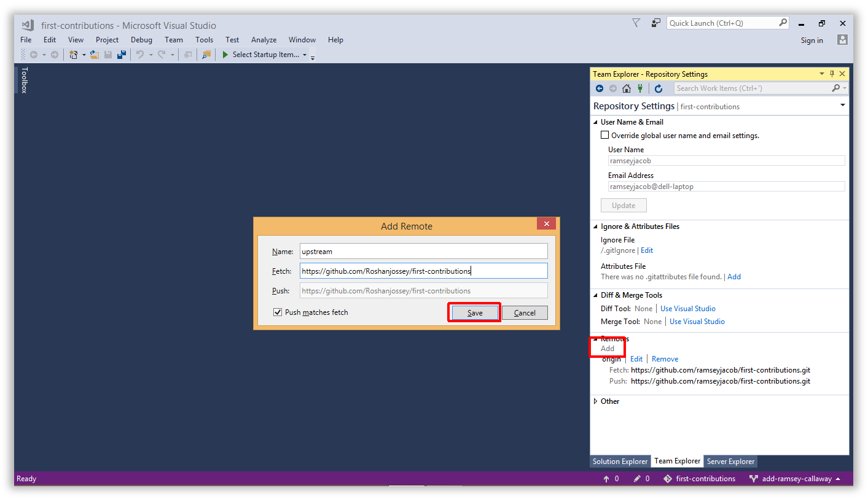Click the Search Work Items magnifier icon
The height and width of the screenshot is (499, 868).
pos(835,88)
